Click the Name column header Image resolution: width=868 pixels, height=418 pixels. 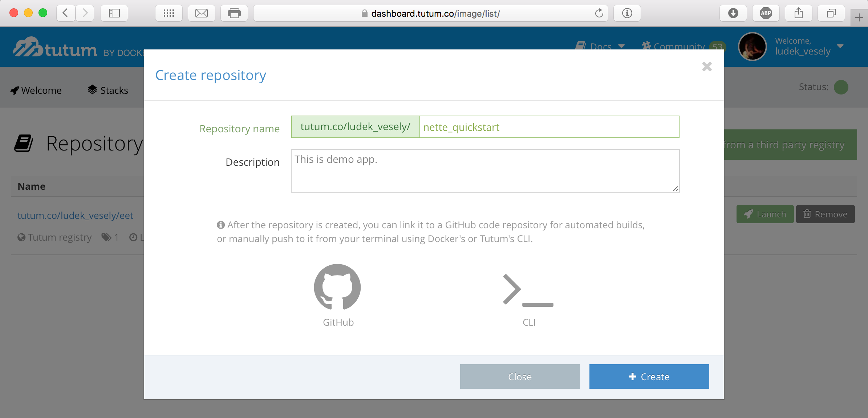point(32,186)
